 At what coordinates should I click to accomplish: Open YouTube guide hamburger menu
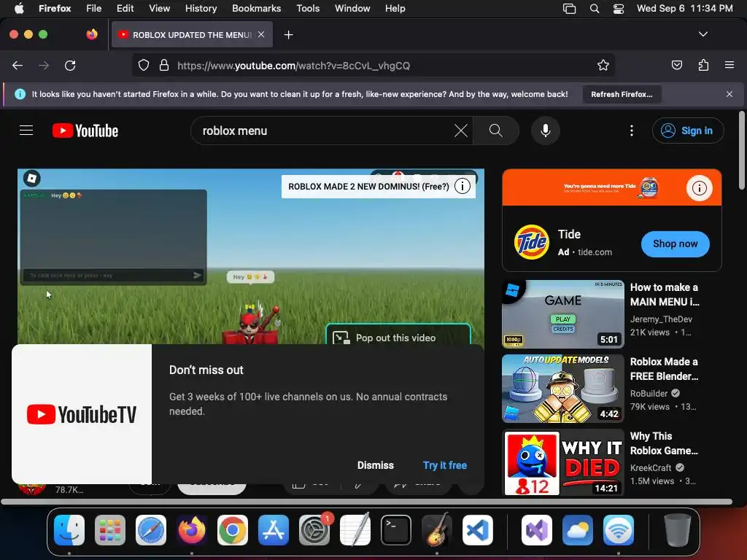26,130
